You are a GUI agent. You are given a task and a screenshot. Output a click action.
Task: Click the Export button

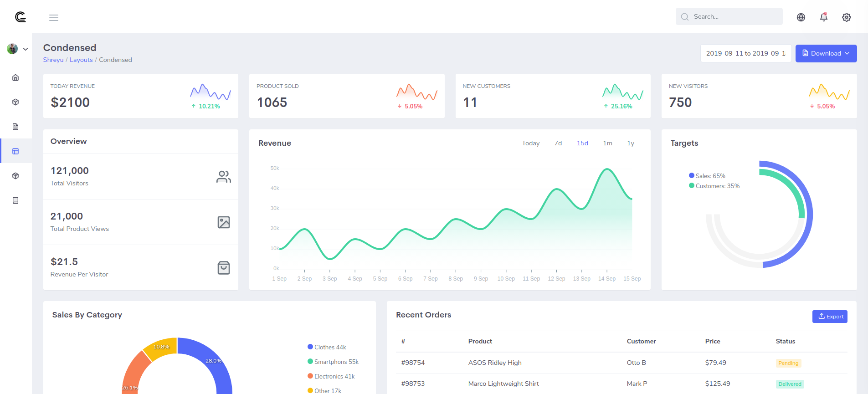click(830, 317)
